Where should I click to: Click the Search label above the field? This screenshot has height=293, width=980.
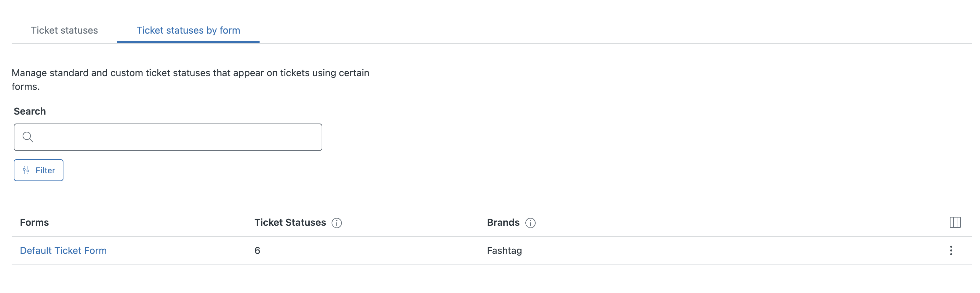30,111
